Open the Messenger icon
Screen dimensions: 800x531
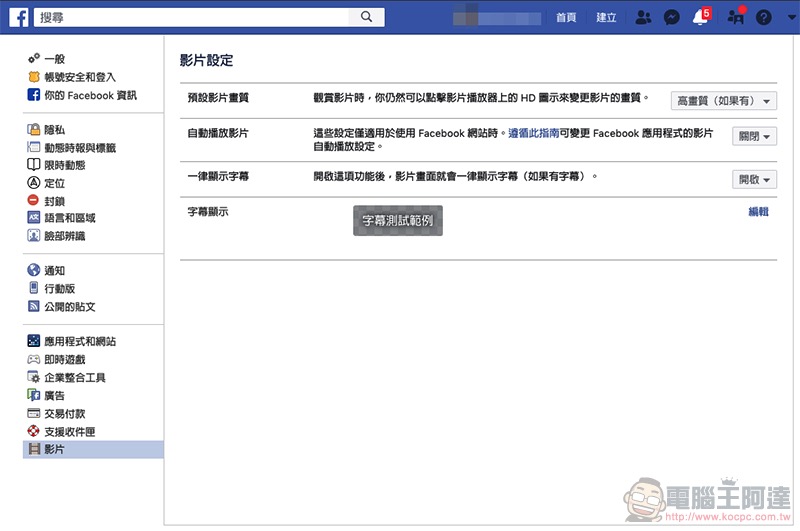click(671, 17)
